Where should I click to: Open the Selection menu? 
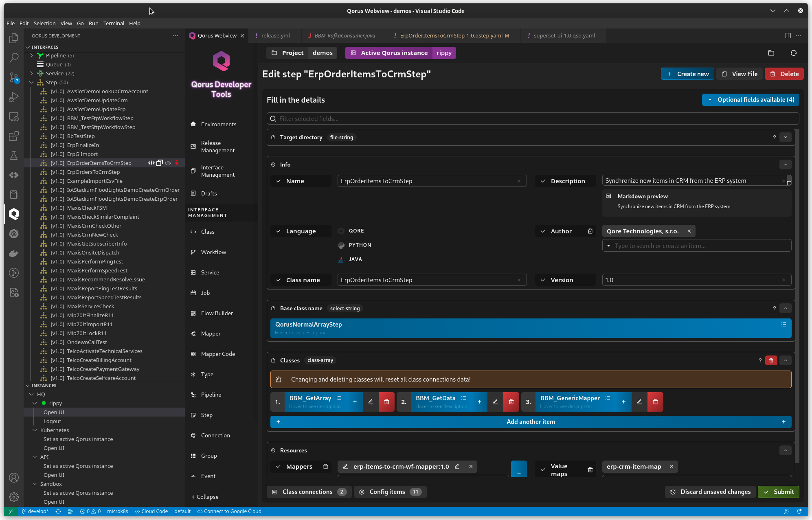[44, 23]
